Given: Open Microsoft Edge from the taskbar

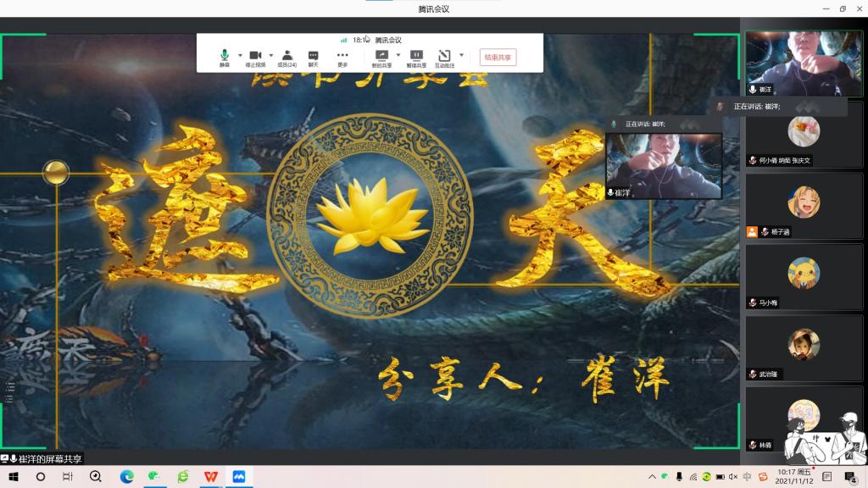Looking at the screenshot, I should click(x=126, y=477).
